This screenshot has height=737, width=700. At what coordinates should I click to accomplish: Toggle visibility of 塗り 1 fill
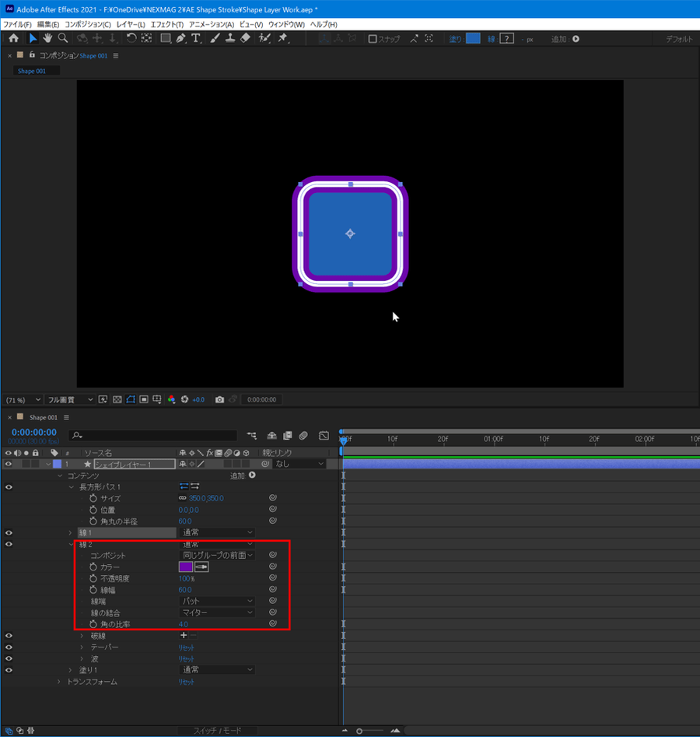point(9,670)
